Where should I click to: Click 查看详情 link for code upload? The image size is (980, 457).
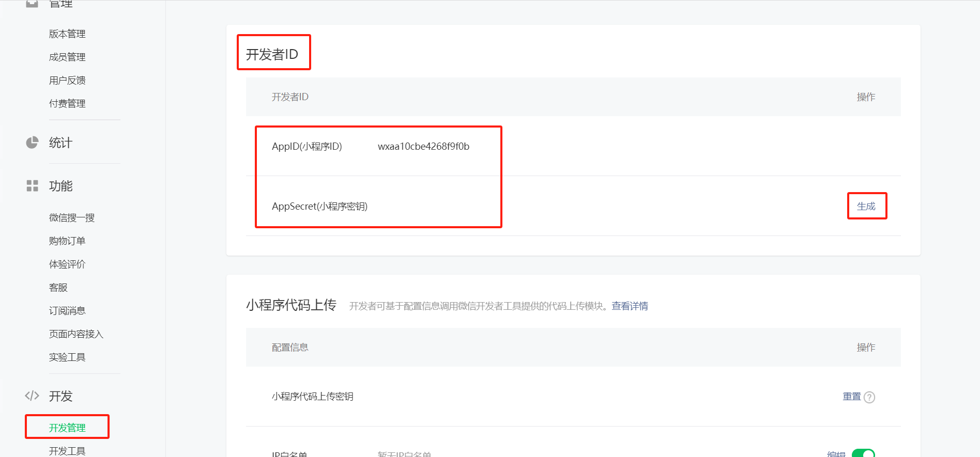pos(630,306)
